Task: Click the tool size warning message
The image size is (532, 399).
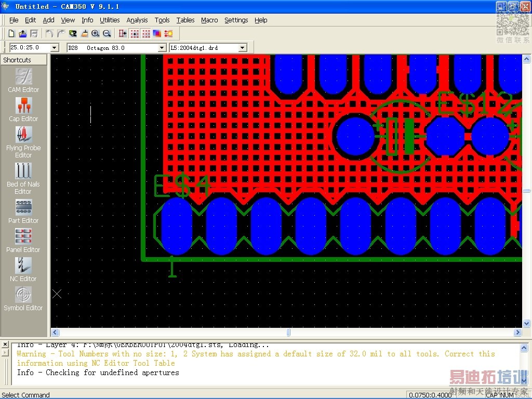Action: pos(256,358)
